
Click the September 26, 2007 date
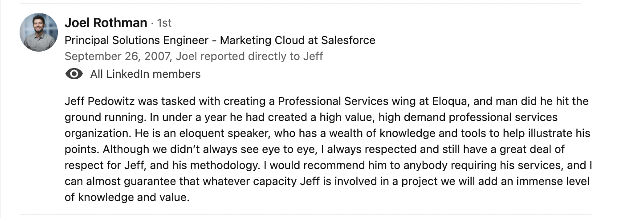(118, 57)
